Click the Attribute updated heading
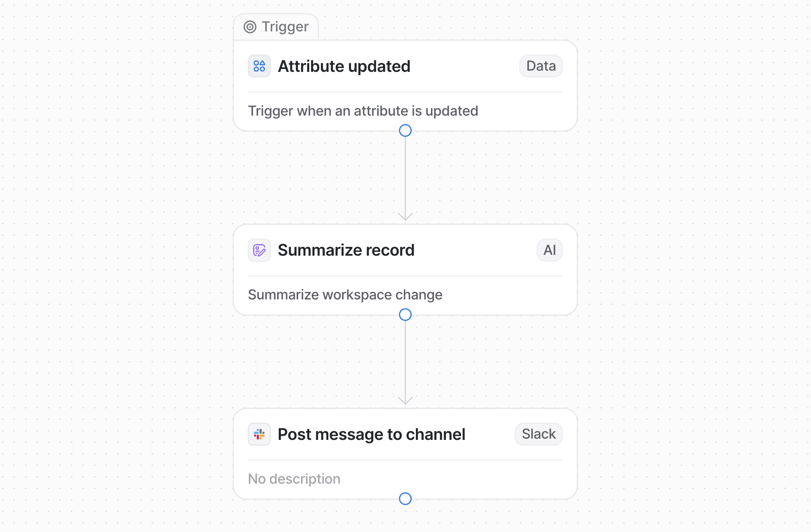This screenshot has height=532, width=811. 344,66
